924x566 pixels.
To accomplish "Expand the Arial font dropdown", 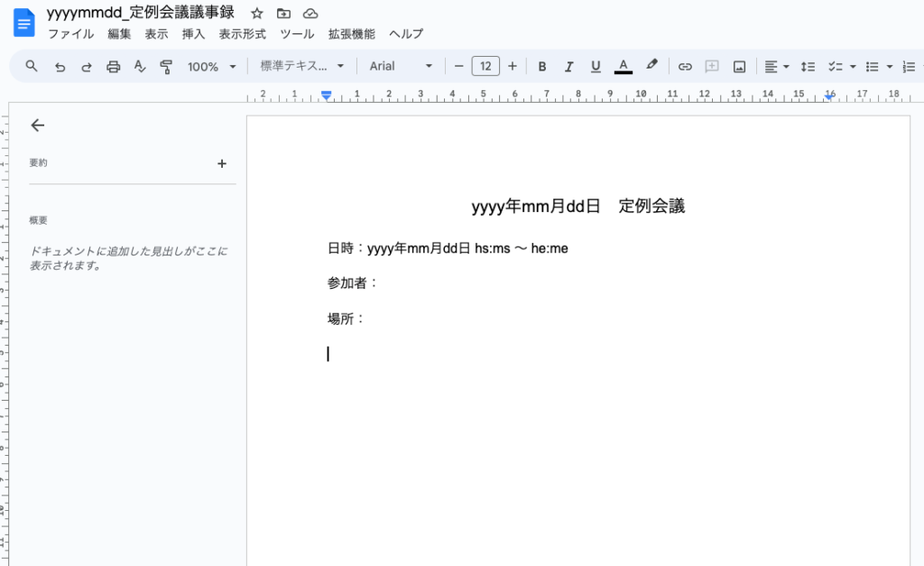I will click(x=401, y=67).
